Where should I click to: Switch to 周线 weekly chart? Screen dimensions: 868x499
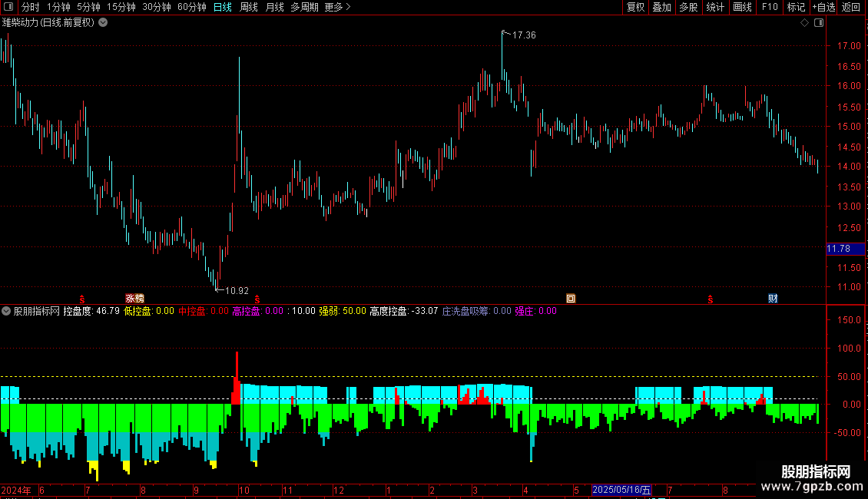click(x=249, y=7)
